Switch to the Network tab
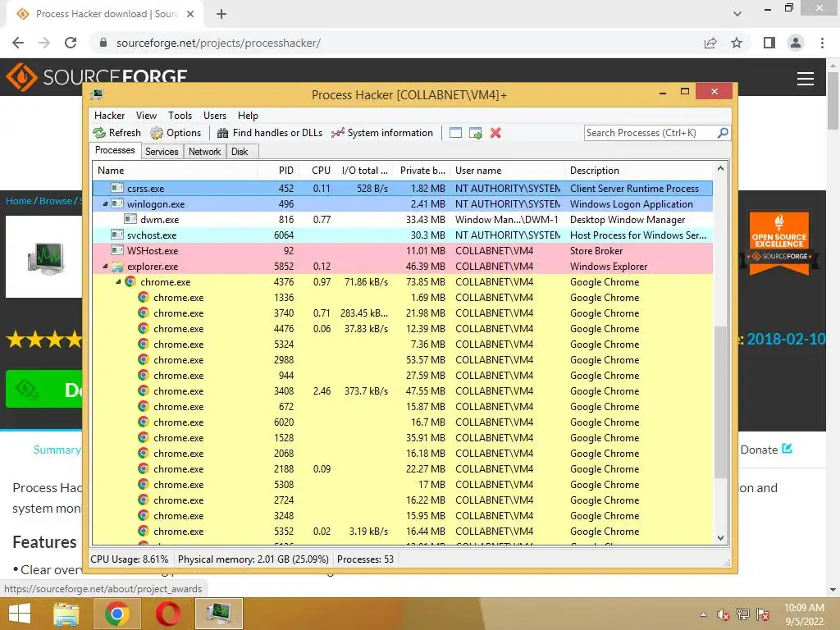Image resolution: width=840 pixels, height=630 pixels. [x=204, y=152]
